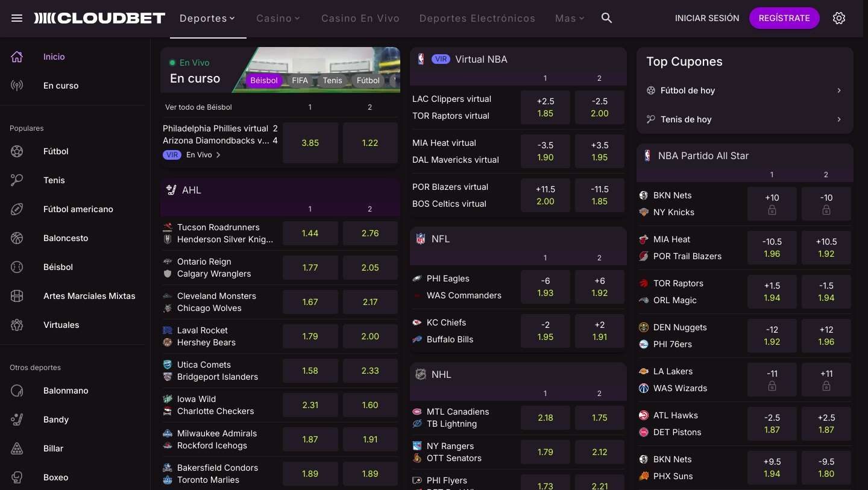Toggle PHI Eagles -6 spread bet
The height and width of the screenshot is (490, 868).
click(545, 287)
